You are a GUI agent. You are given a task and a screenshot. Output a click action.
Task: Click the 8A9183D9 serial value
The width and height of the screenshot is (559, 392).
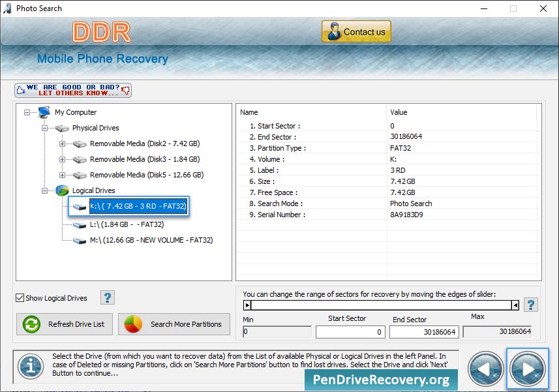(406, 215)
